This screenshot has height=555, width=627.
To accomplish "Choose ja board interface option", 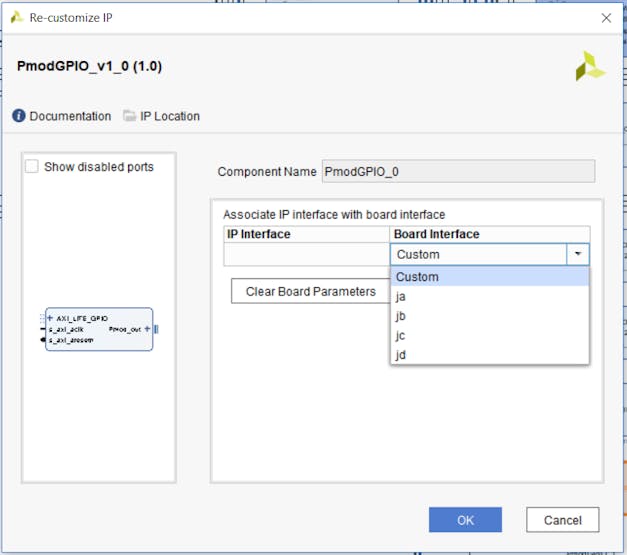I will (x=489, y=296).
